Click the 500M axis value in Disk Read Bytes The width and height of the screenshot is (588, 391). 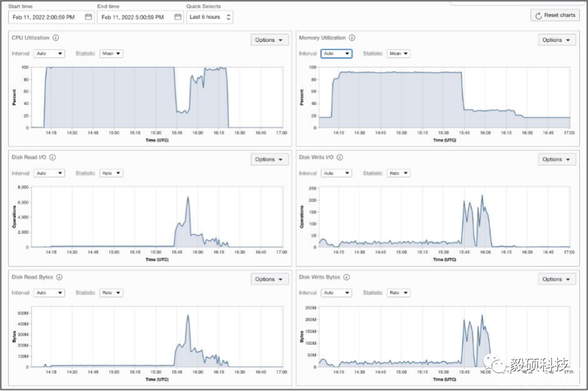coord(23,313)
